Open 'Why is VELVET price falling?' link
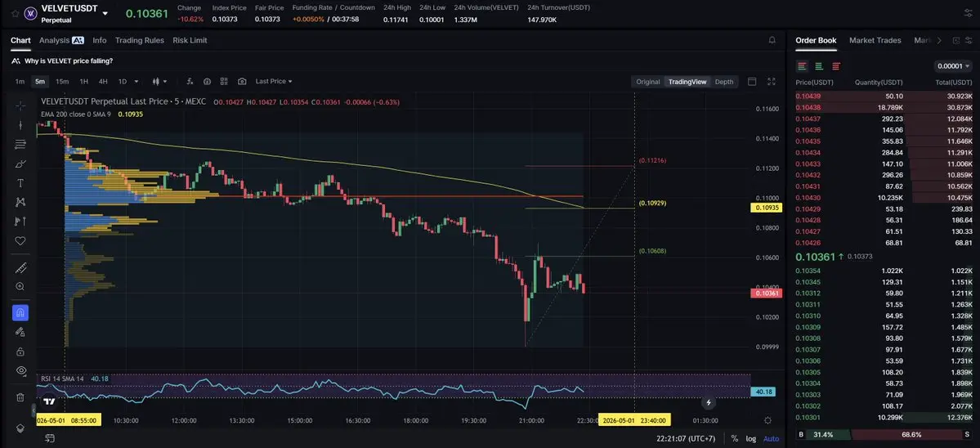Screen dimensions: 980x448 click(69, 61)
